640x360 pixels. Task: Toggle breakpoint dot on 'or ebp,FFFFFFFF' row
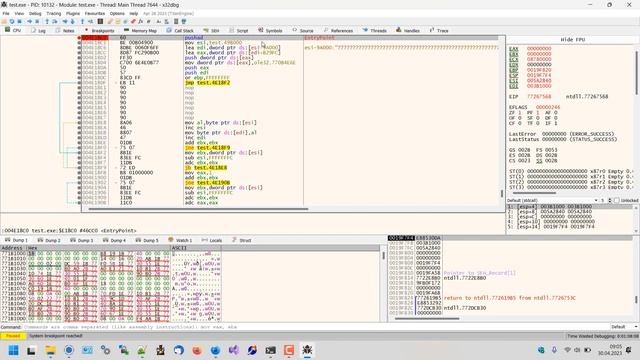[x=79, y=78]
